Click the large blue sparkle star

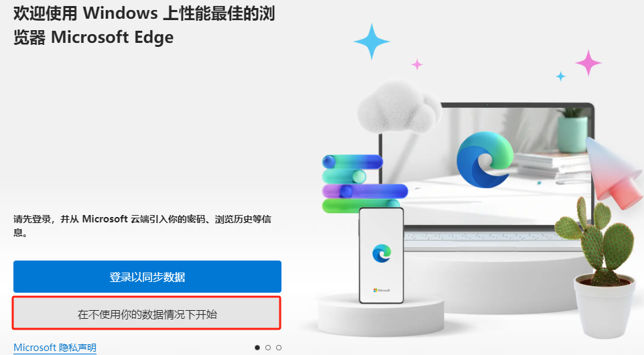[x=372, y=42]
